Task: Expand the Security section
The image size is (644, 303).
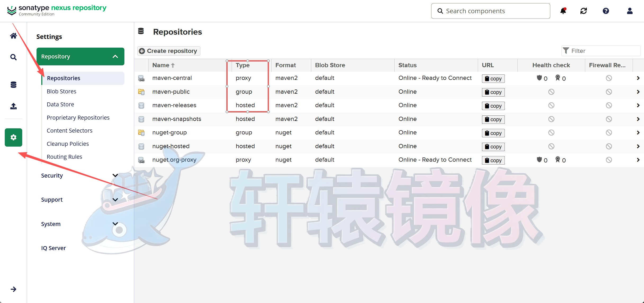Action: click(x=115, y=175)
